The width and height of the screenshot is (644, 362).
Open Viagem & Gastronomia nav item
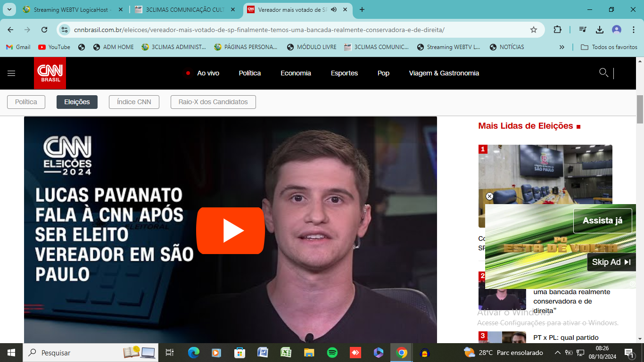click(x=444, y=73)
